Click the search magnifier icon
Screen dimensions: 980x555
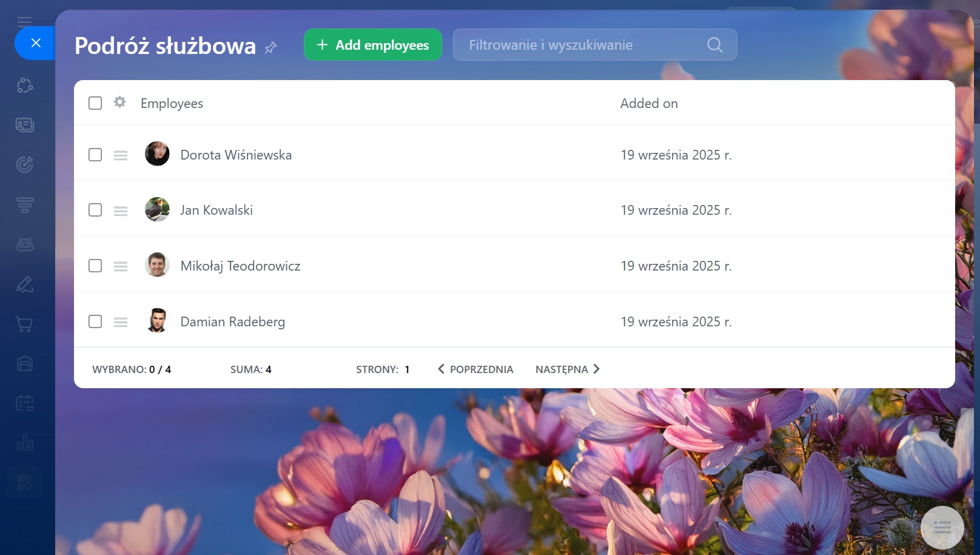[x=714, y=45]
